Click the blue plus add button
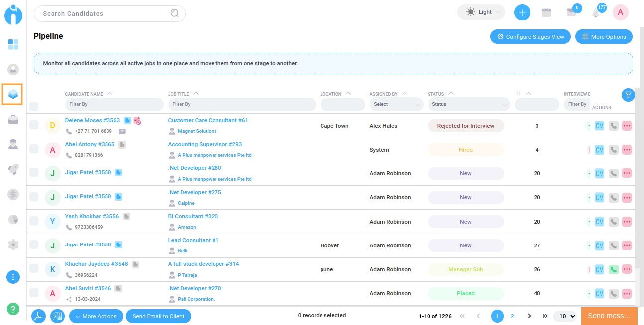The image size is (644, 325). click(x=522, y=13)
